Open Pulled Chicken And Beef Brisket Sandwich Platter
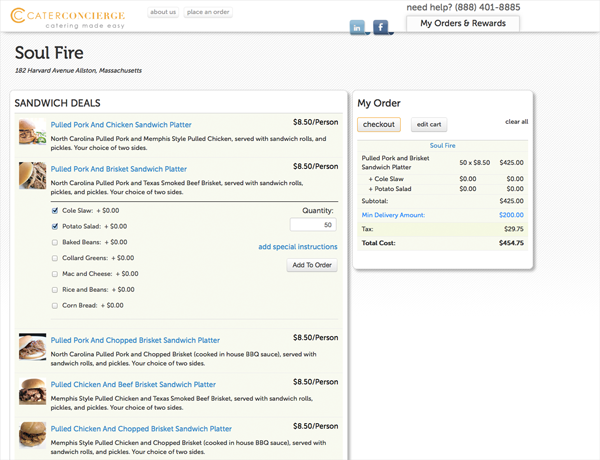The image size is (600, 460). 133,385
